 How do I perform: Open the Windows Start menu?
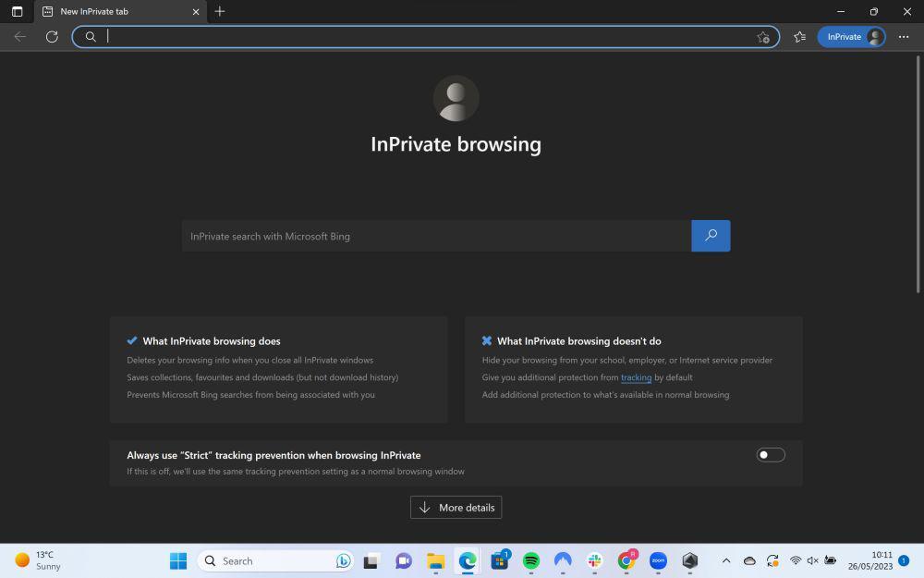click(x=178, y=561)
